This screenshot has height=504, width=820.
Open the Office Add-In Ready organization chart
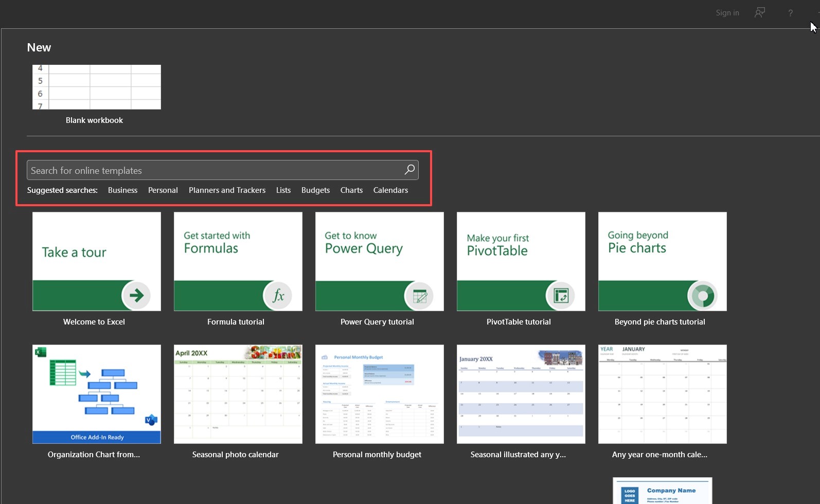pyautogui.click(x=97, y=394)
